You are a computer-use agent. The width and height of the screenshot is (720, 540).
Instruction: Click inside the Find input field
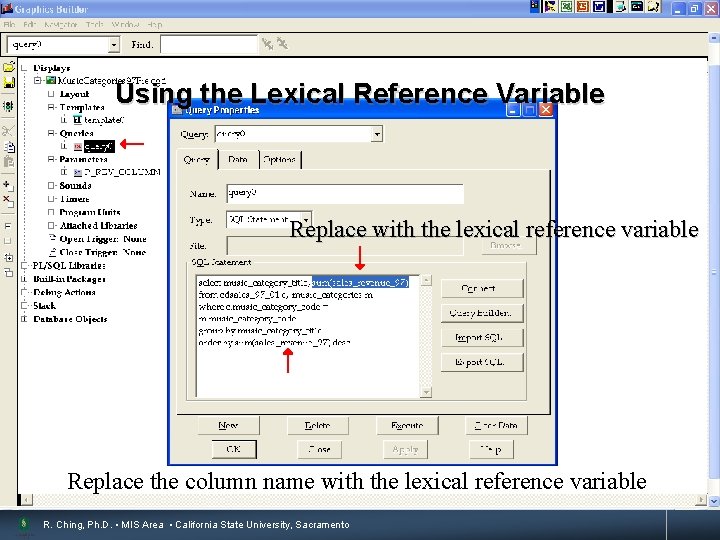coord(209,45)
